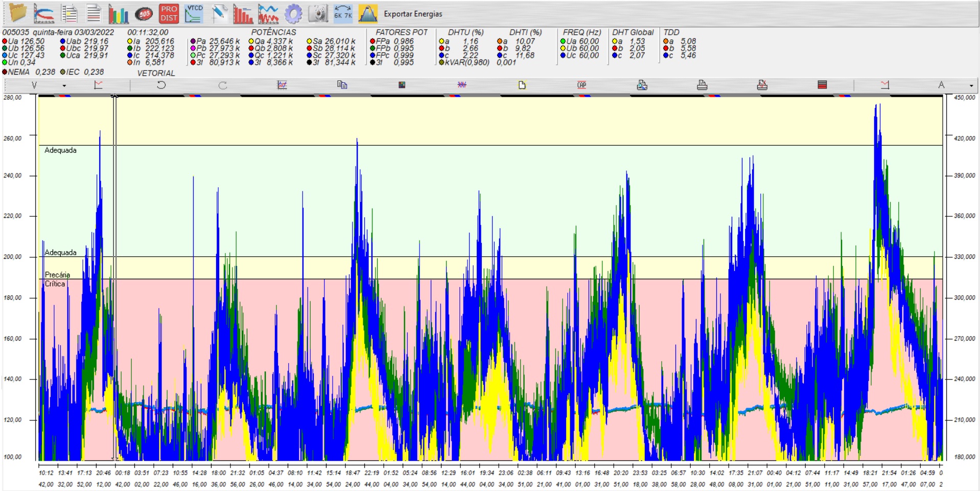Image resolution: width=980 pixels, height=491 pixels.
Task: Click the printer icon in graph toolbar
Action: [702, 85]
